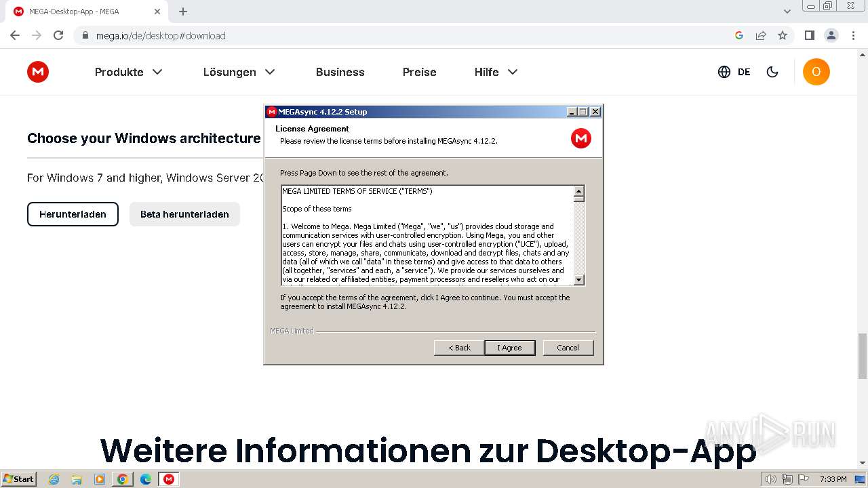Go back with the browser back arrow
The height and width of the screenshot is (488, 868).
[x=15, y=35]
